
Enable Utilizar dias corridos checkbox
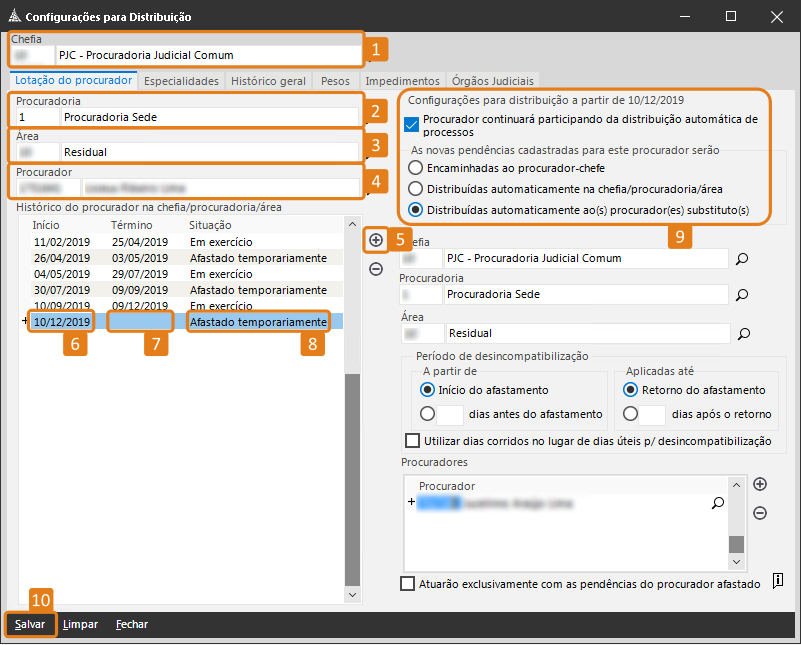tap(412, 441)
